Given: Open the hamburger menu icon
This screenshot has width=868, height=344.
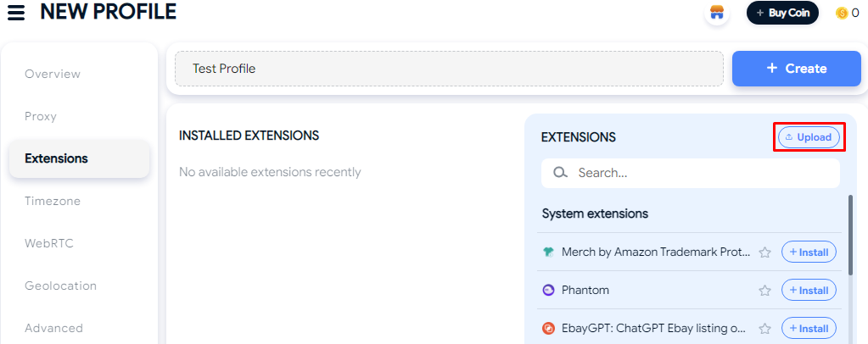Looking at the screenshot, I should point(16,13).
